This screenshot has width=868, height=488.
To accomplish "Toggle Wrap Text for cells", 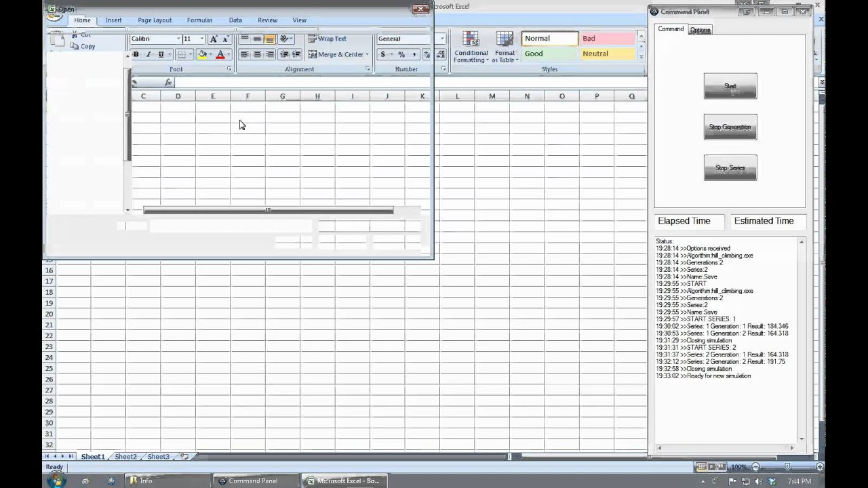I will (327, 39).
